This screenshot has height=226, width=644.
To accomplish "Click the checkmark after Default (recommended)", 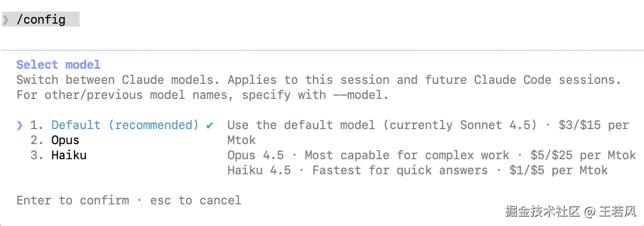I will [210, 125].
